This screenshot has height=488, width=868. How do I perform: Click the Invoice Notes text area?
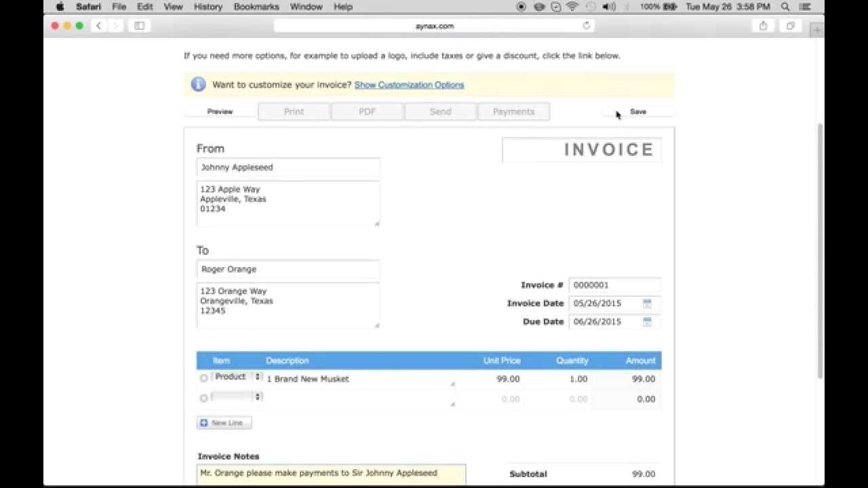click(330, 474)
